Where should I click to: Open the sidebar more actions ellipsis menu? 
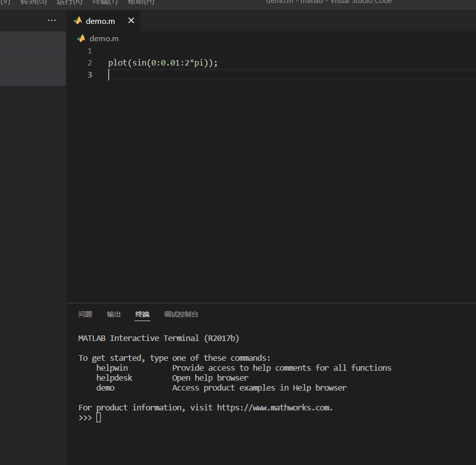click(x=52, y=20)
